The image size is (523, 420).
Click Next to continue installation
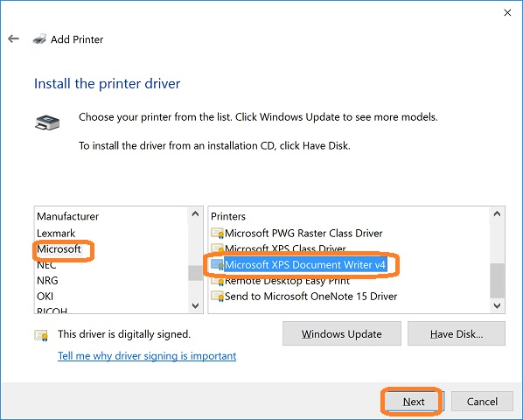413,402
